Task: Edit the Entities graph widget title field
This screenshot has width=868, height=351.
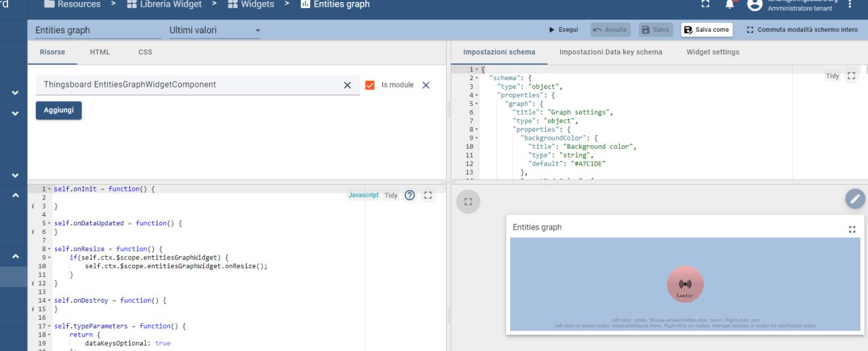Action: coord(98,30)
